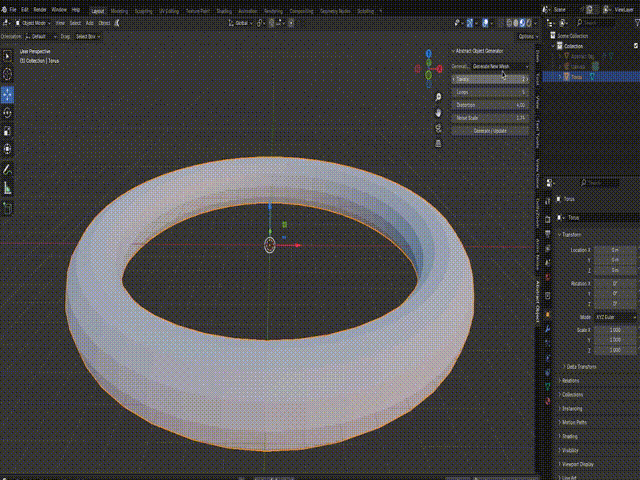Screen dimensions: 640x480
Task: Click the Generate / Update button
Action: point(490,131)
